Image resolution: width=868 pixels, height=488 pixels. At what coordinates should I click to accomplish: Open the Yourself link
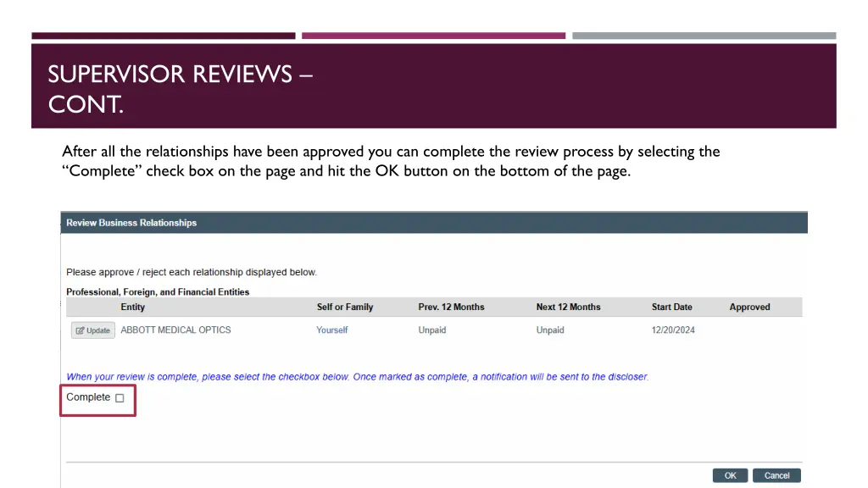[332, 330]
